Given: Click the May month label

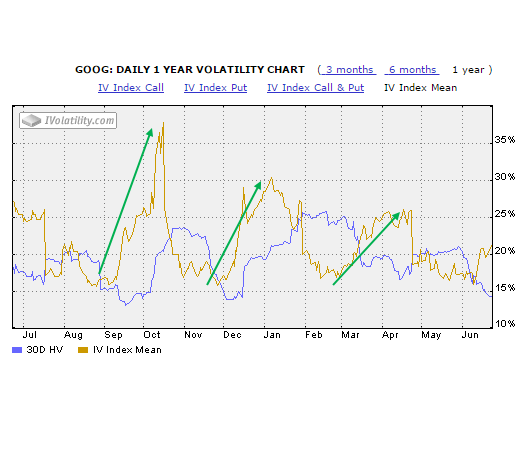Looking at the screenshot, I should click(431, 335).
